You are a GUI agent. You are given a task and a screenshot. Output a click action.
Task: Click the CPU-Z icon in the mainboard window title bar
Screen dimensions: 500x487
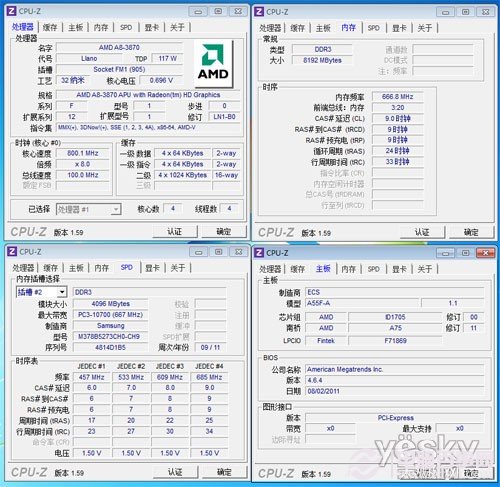pyautogui.click(x=259, y=253)
